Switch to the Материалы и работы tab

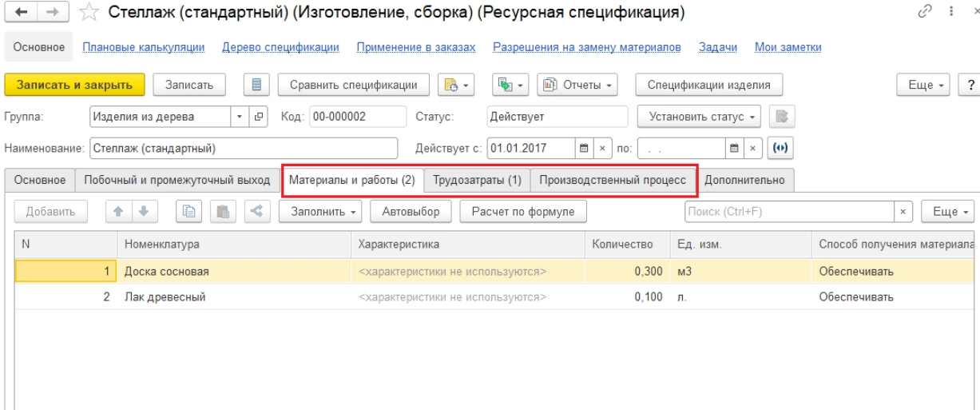pos(351,181)
